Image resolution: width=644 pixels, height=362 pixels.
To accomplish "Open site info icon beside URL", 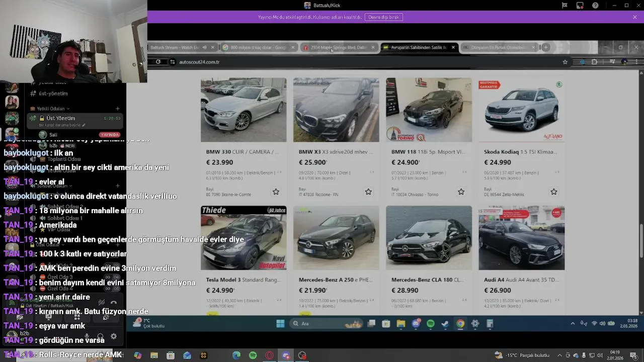I will pyautogui.click(x=173, y=62).
